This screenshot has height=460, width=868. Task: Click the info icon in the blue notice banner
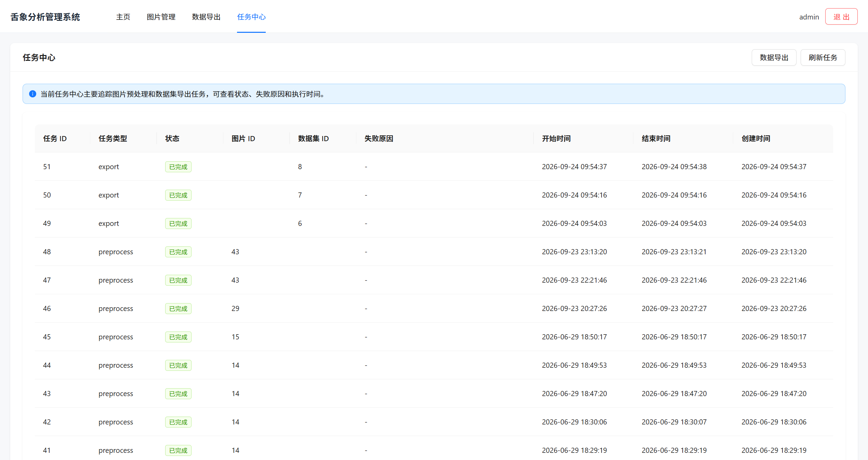(x=32, y=94)
